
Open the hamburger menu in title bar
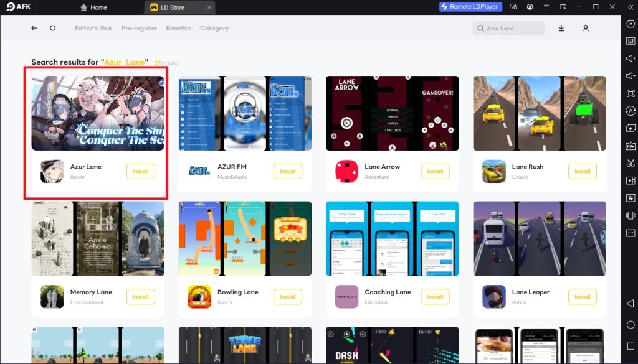click(546, 7)
